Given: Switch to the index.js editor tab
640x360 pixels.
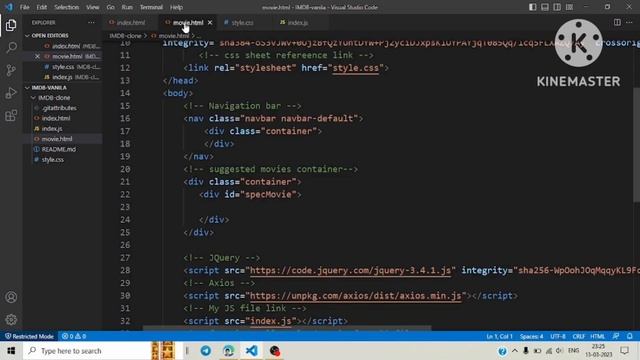Looking at the screenshot, I should click(298, 22).
